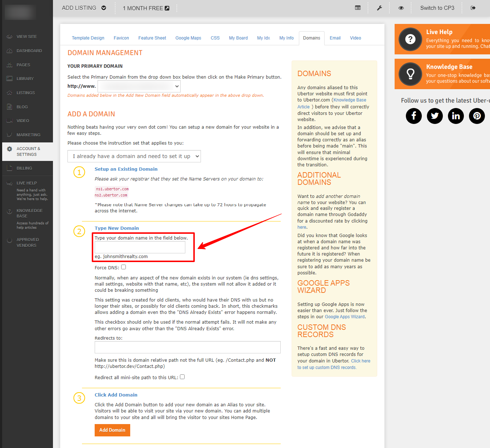Open the instruction set dropdown
The image size is (490, 448).
(134, 156)
